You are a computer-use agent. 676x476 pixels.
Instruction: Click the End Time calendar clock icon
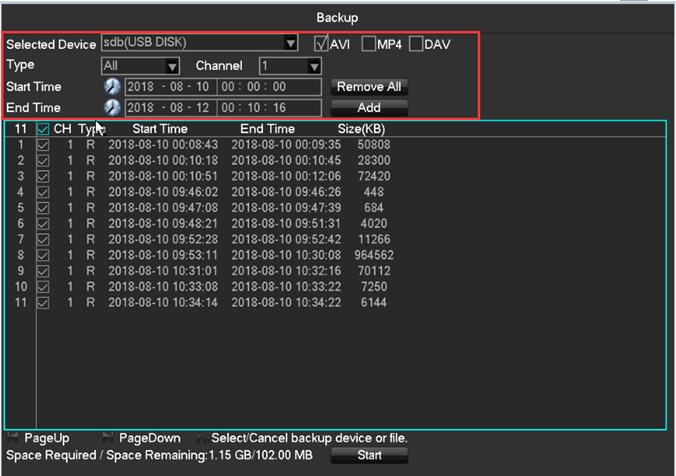(x=112, y=108)
